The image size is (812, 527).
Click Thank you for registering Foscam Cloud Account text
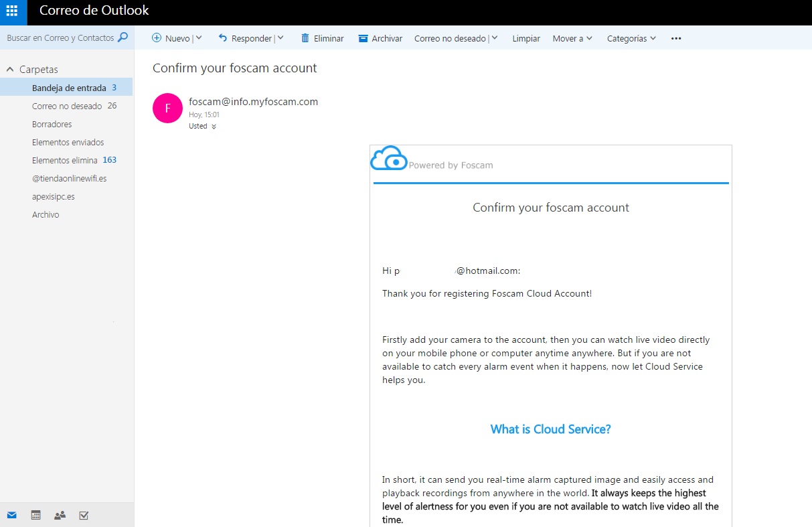pyautogui.click(x=487, y=293)
